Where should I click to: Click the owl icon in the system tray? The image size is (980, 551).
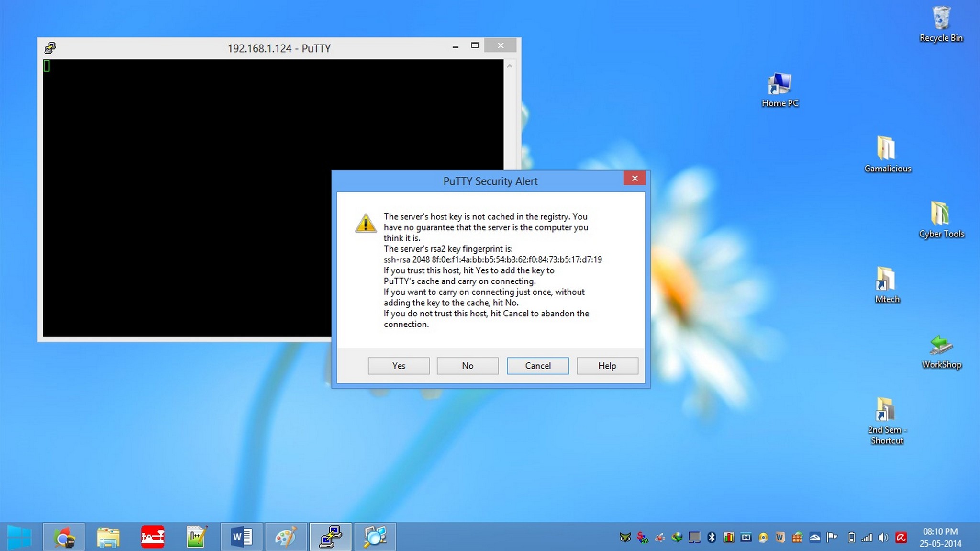pyautogui.click(x=625, y=538)
